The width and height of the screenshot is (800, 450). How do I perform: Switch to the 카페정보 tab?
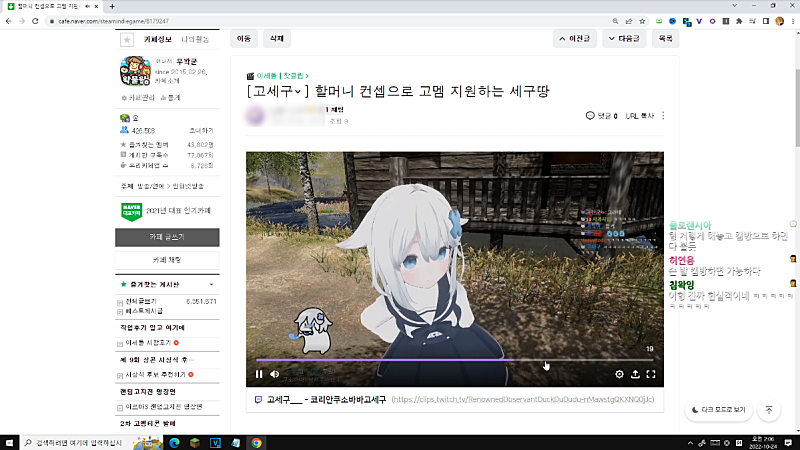158,39
